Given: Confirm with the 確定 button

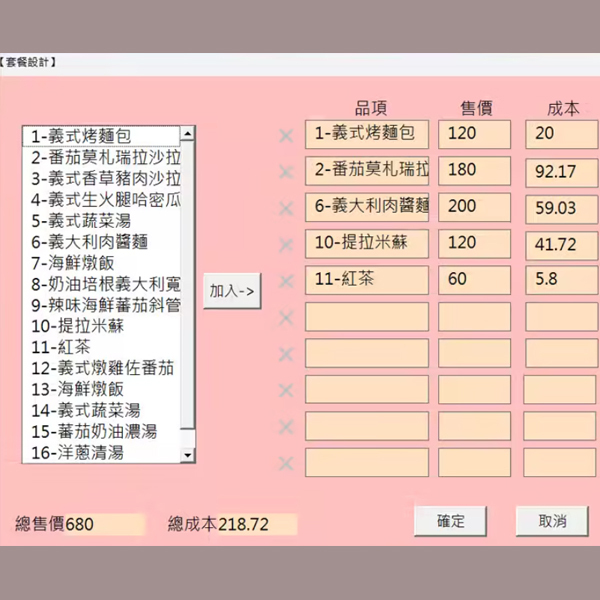Looking at the screenshot, I should [451, 521].
